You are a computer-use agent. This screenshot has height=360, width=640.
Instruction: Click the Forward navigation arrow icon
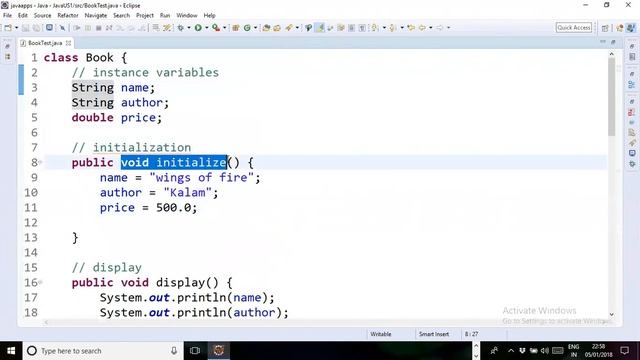pos(440,28)
